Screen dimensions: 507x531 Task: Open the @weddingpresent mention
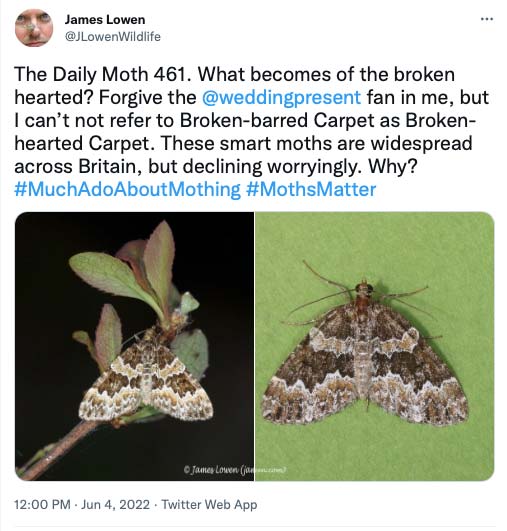tap(281, 97)
